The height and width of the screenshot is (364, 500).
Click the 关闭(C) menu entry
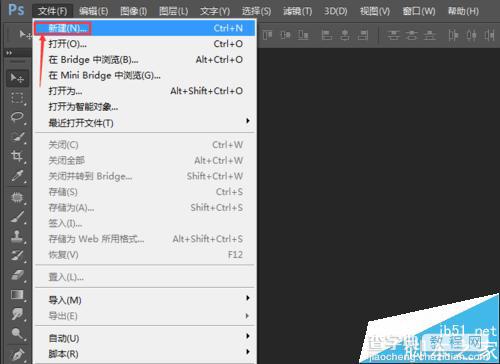pos(145,145)
